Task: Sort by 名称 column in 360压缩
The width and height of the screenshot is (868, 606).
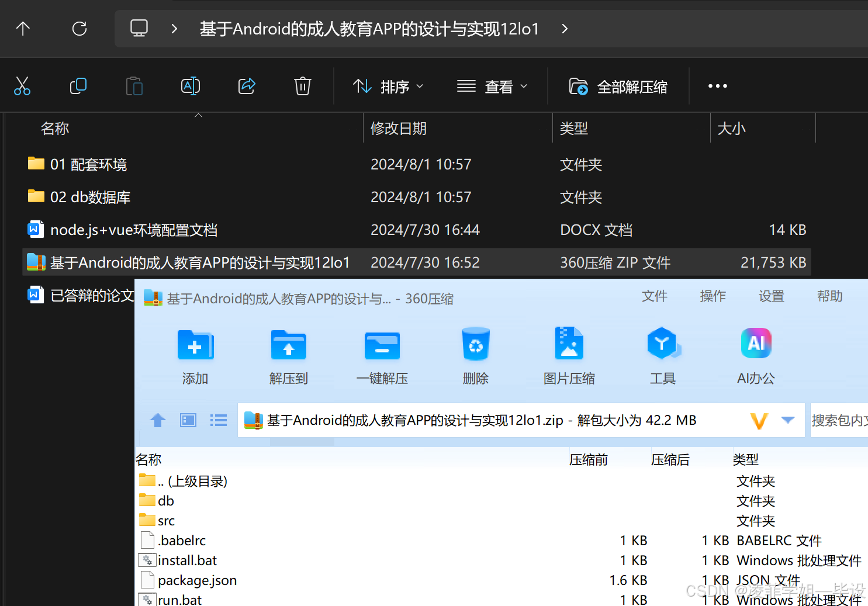Action: (148, 460)
